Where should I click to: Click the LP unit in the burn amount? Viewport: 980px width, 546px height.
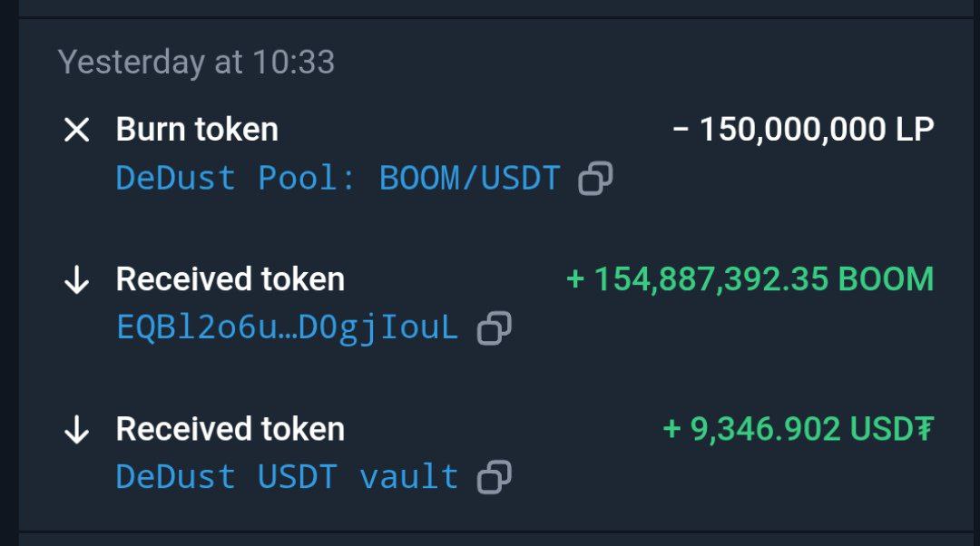point(913,130)
